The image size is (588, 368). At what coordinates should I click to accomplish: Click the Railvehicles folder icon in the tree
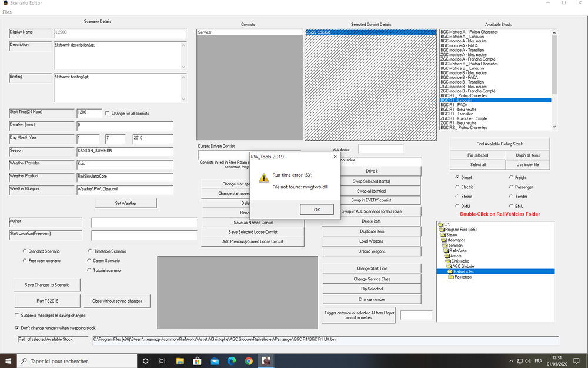click(x=449, y=271)
